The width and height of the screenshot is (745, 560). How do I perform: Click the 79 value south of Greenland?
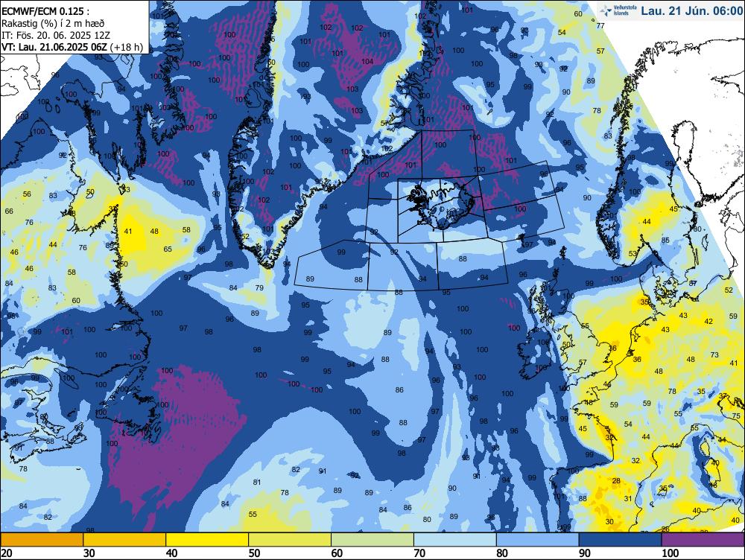point(259,287)
